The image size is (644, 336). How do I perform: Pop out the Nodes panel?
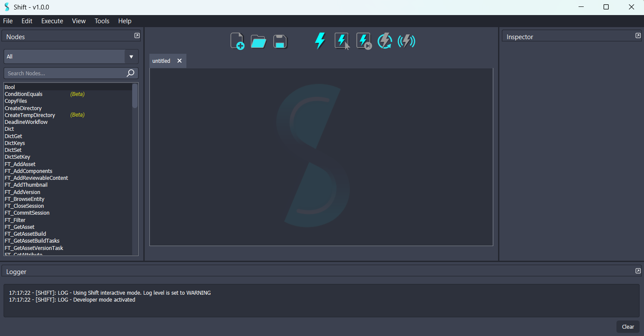pyautogui.click(x=136, y=35)
